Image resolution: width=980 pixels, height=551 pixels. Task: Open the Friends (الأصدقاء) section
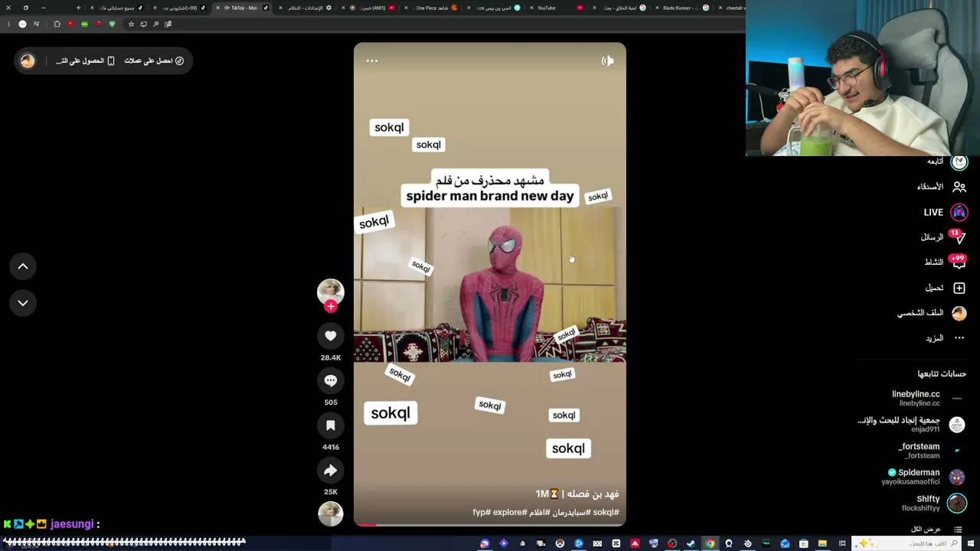(941, 187)
